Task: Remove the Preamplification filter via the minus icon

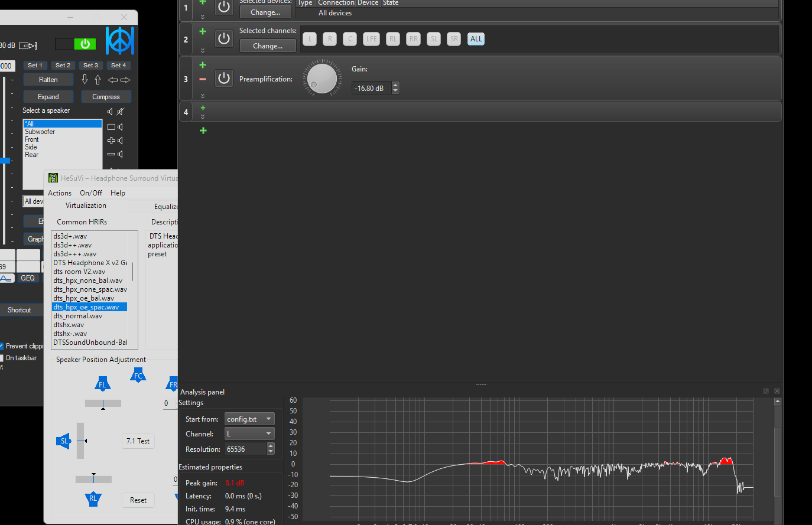Action: [x=203, y=79]
